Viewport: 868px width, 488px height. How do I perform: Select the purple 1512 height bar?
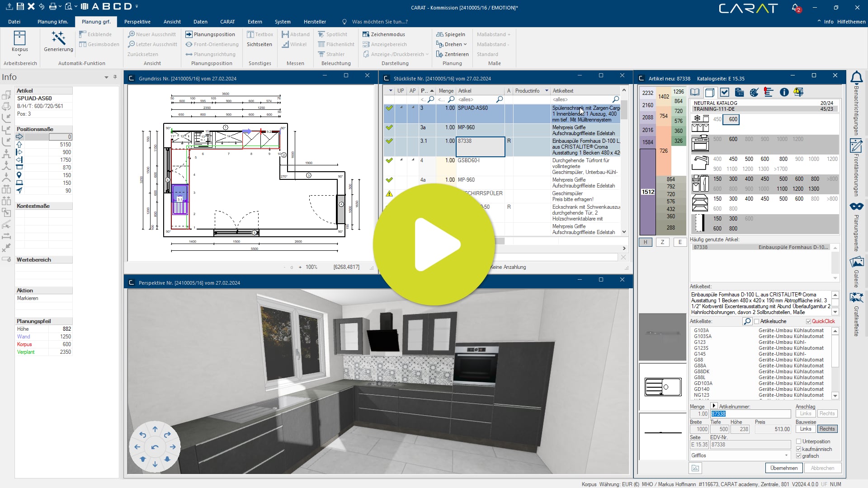pyautogui.click(x=647, y=192)
